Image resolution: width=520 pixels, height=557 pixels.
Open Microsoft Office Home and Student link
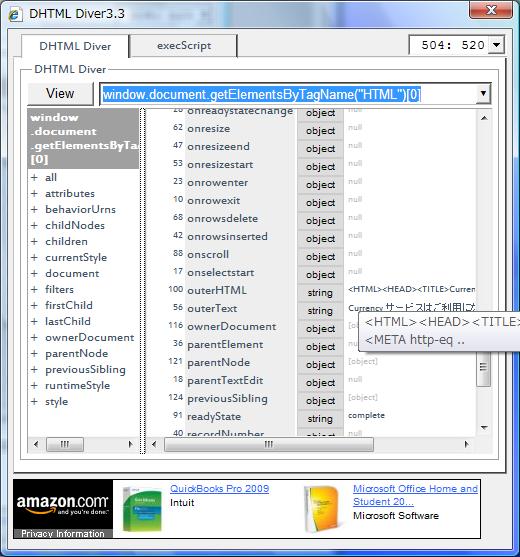pyautogui.click(x=415, y=495)
